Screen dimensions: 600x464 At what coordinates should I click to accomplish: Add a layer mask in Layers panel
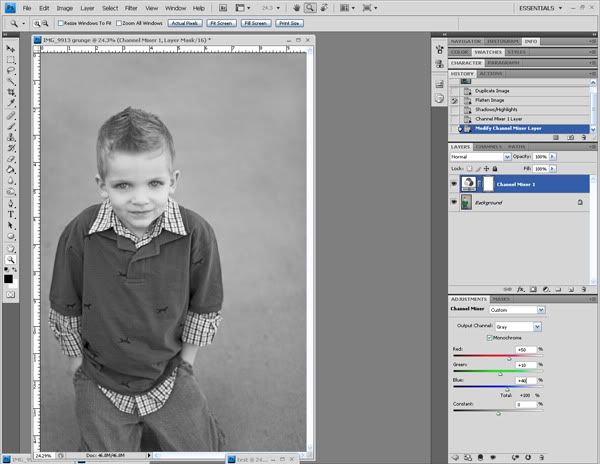point(533,290)
